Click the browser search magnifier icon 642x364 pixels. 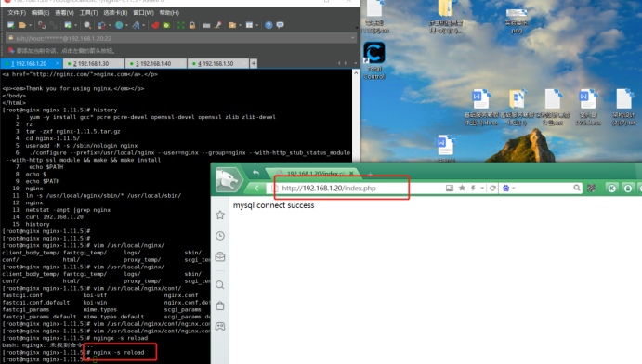pos(576,188)
